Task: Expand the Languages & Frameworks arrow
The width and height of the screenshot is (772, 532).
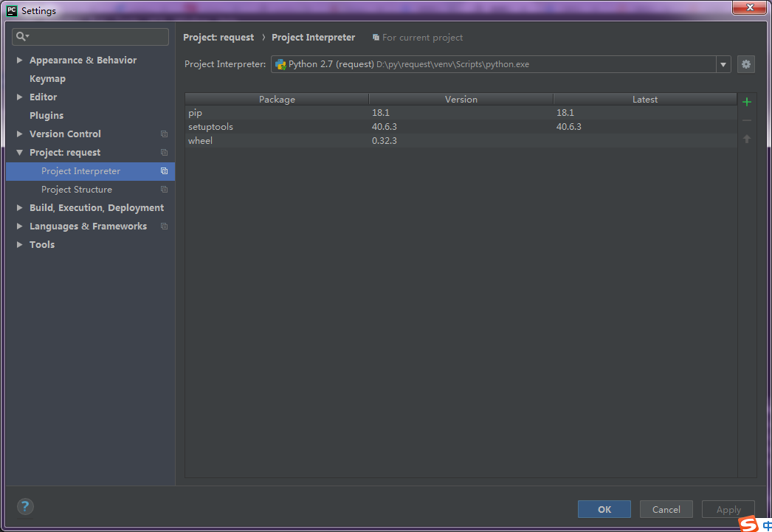Action: [x=19, y=227]
